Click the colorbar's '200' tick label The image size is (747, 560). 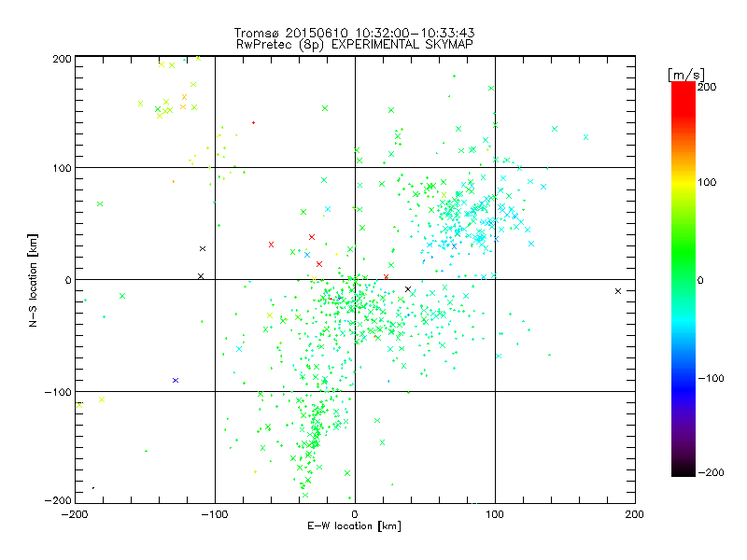pos(707,87)
